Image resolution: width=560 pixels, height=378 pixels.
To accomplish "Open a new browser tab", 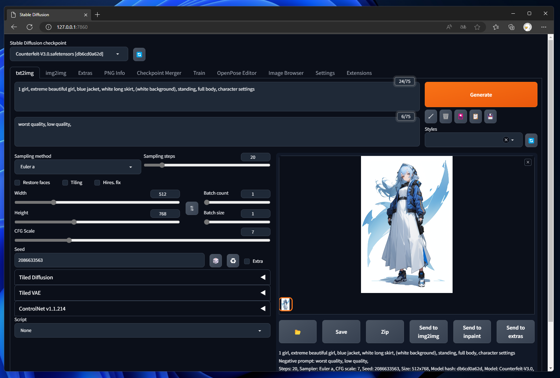I will [98, 15].
